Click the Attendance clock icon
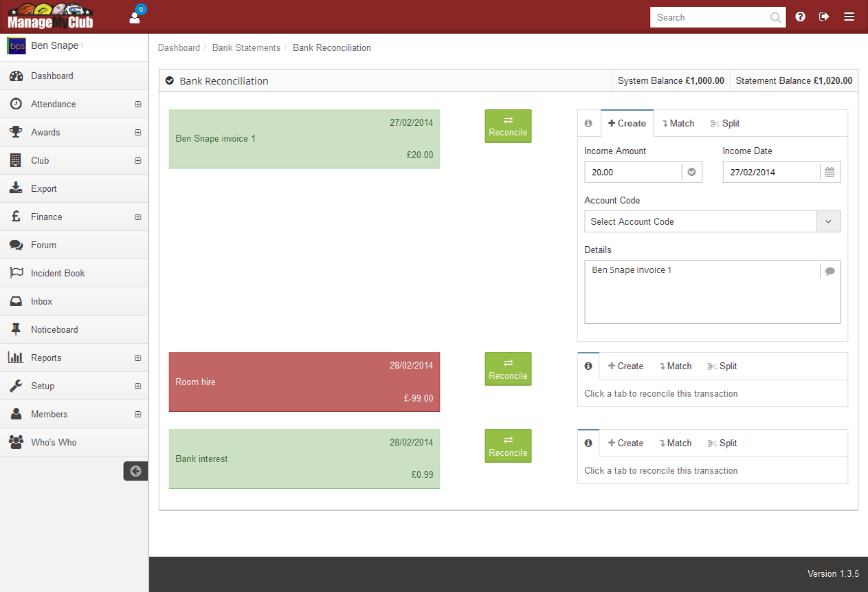Viewport: 868px width, 592px height. [x=16, y=104]
